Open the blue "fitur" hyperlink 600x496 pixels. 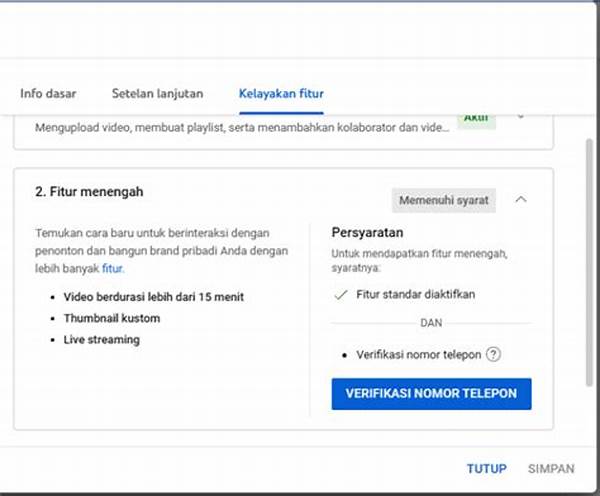[x=113, y=269]
